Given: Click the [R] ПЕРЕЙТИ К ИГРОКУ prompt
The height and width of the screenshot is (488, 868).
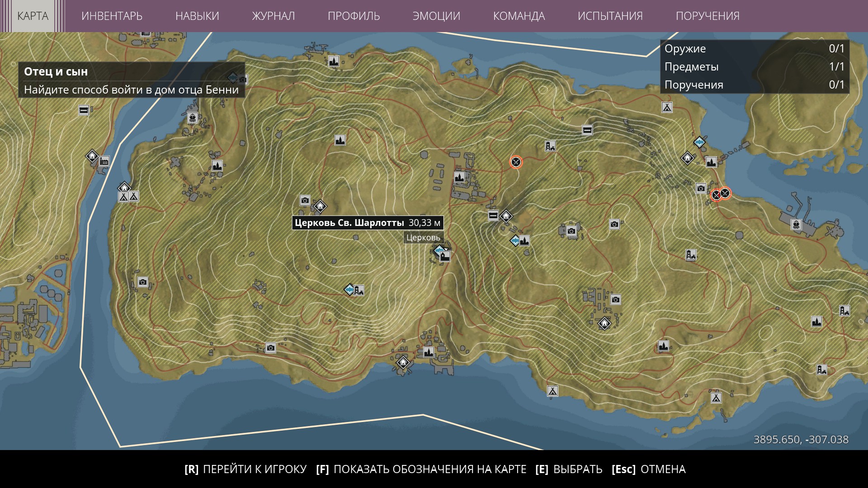Looking at the screenshot, I should (245, 469).
